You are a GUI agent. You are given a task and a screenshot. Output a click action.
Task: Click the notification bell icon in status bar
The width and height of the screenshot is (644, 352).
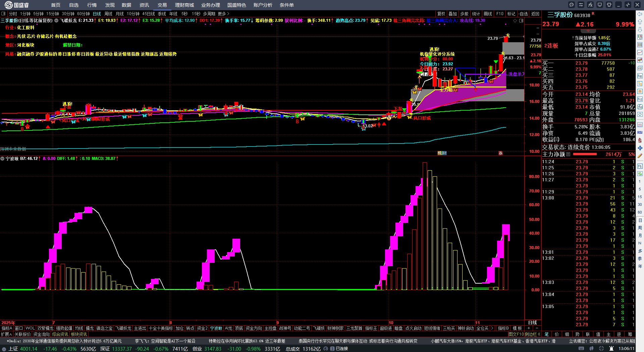pyautogui.click(x=611, y=349)
